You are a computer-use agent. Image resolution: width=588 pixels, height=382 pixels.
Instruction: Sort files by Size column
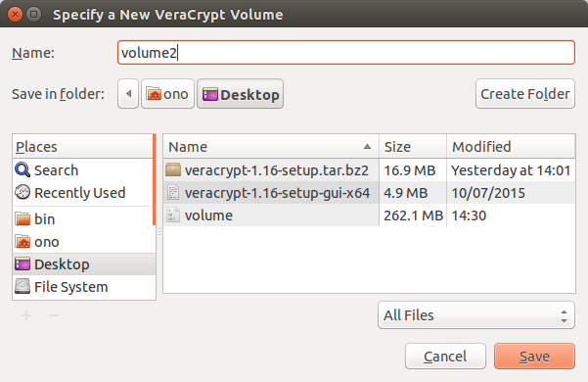click(x=413, y=147)
